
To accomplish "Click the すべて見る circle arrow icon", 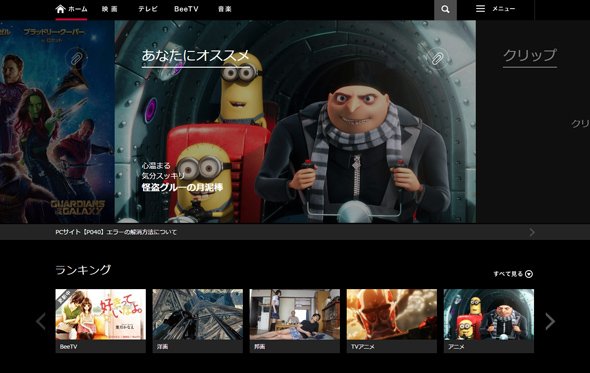I will pyautogui.click(x=529, y=274).
